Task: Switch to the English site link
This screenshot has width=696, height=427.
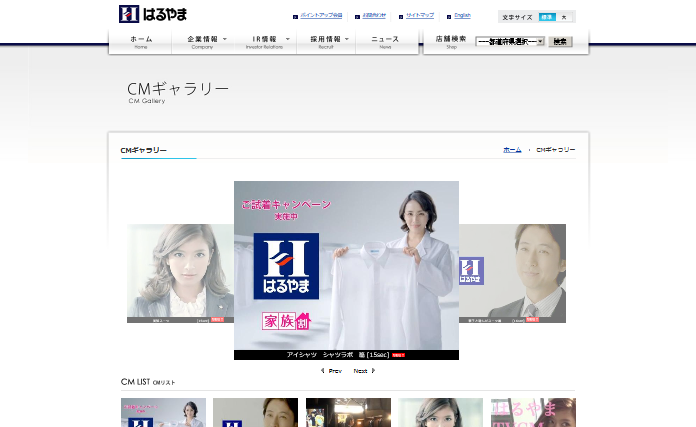Action: coord(462,15)
